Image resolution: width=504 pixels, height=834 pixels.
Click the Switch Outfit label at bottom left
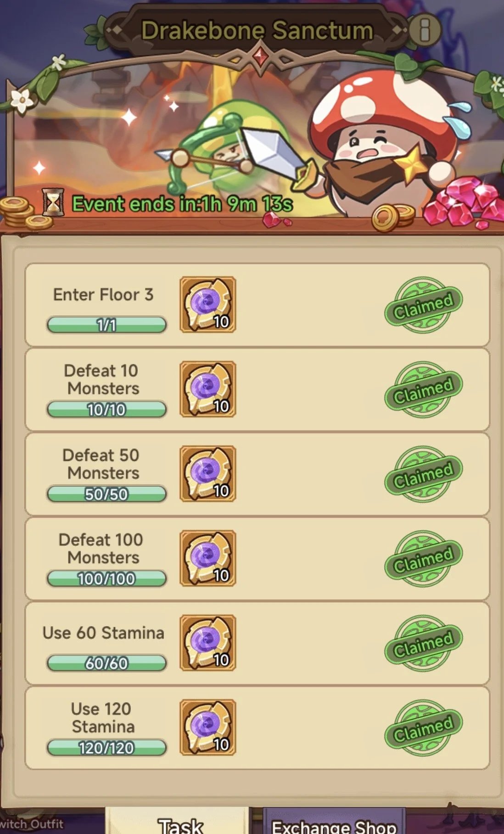click(31, 824)
